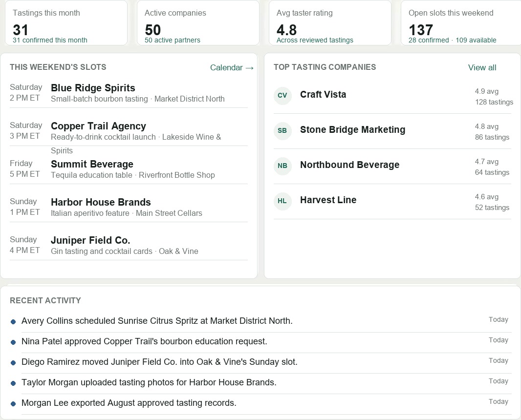Open Craft Vista company name
This screenshot has width=521, height=420.
point(323,94)
